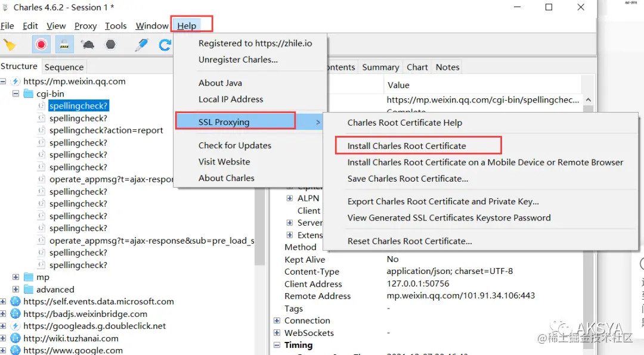Click globe icon for wiki.tuzhanai.com
644x355 pixels.
pos(16,338)
